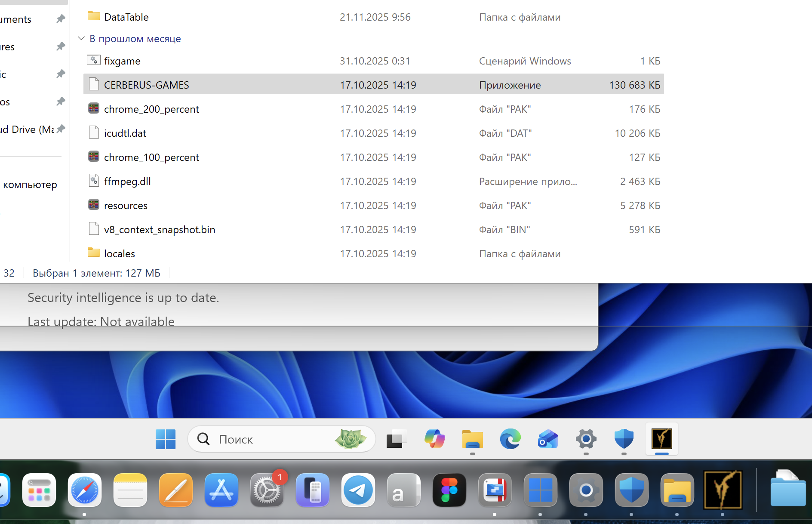The width and height of the screenshot is (812, 524).
Task: Select the DataTable folder
Action: pos(126,17)
